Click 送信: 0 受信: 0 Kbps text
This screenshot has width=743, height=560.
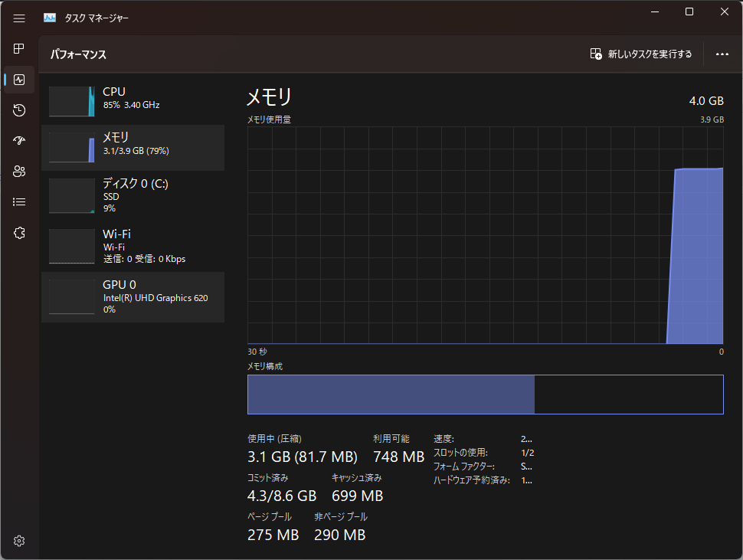coord(144,259)
